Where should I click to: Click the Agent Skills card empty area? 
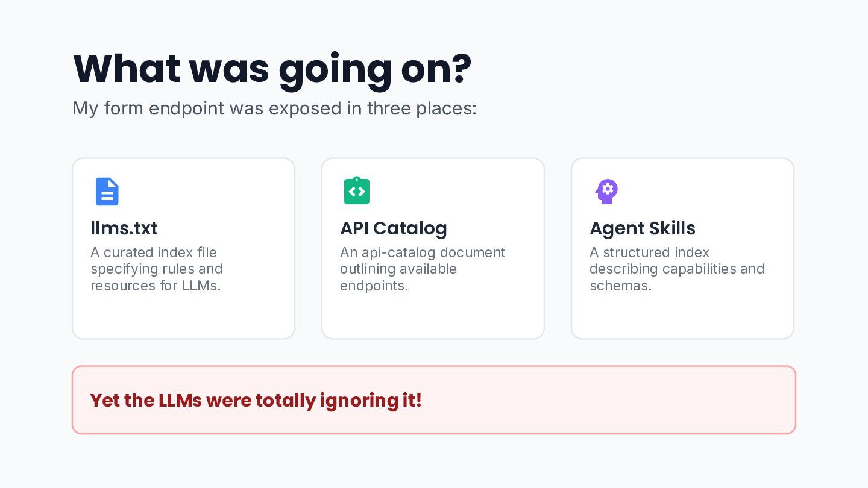click(682, 316)
